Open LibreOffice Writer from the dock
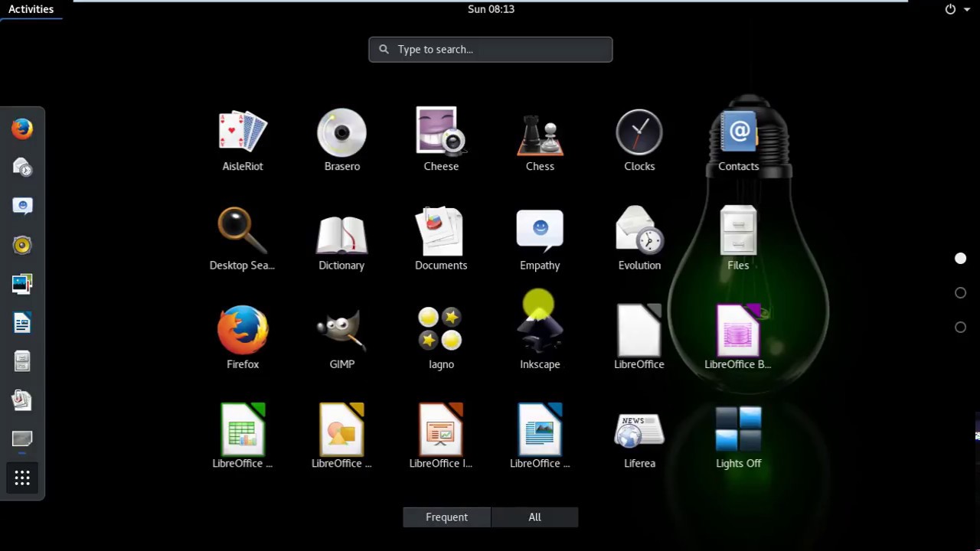 click(x=22, y=323)
